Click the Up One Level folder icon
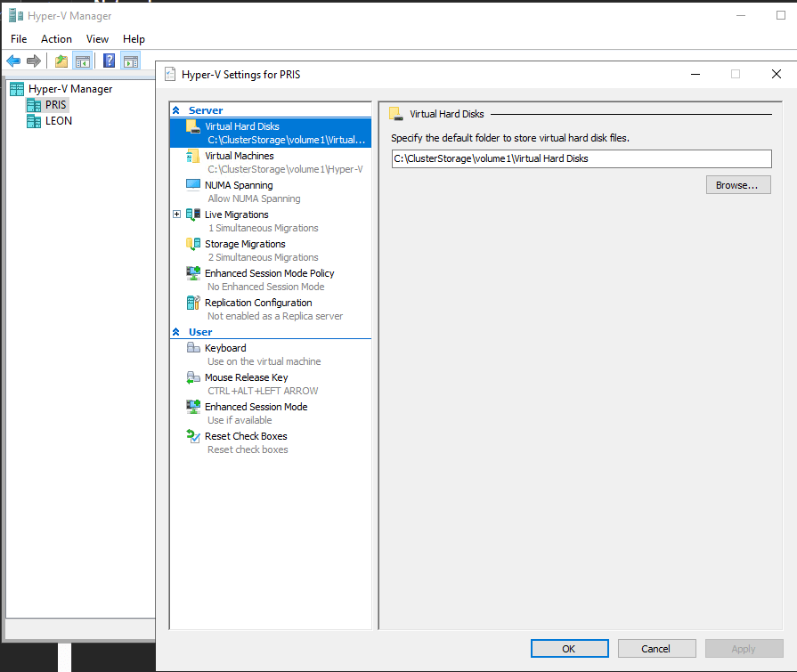 point(61,61)
